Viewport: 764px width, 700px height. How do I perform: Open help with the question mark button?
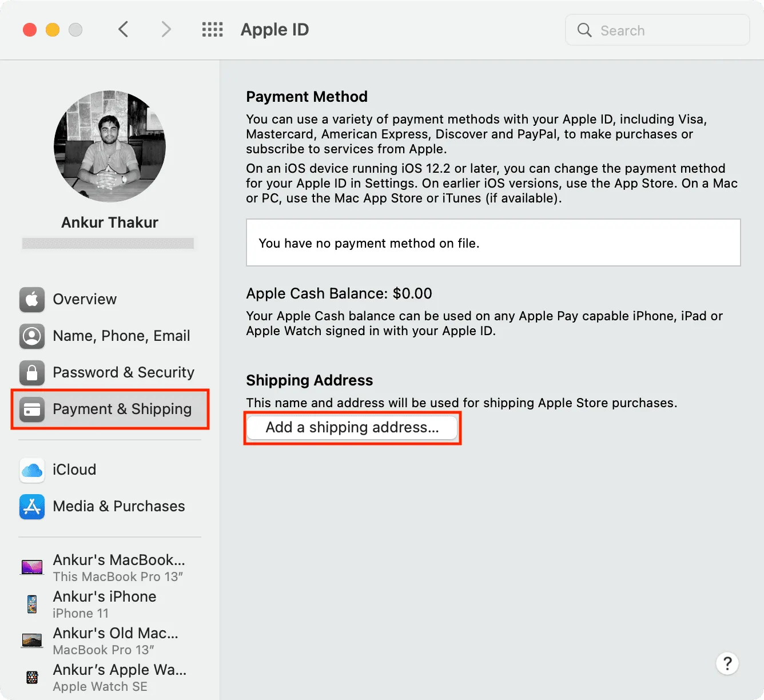pos(727,663)
